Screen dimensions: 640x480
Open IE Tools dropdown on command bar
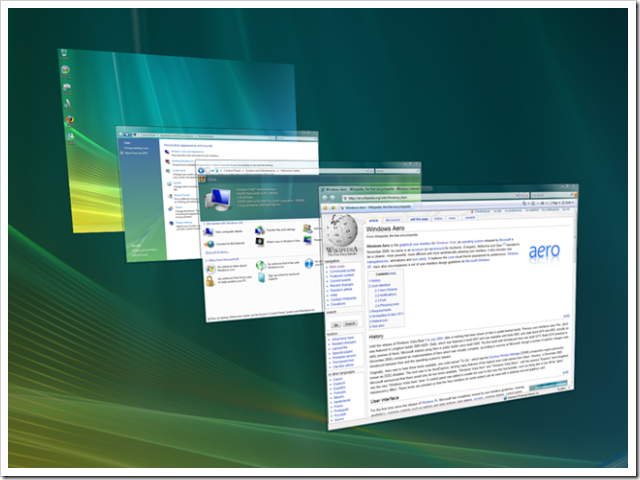pyautogui.click(x=569, y=202)
